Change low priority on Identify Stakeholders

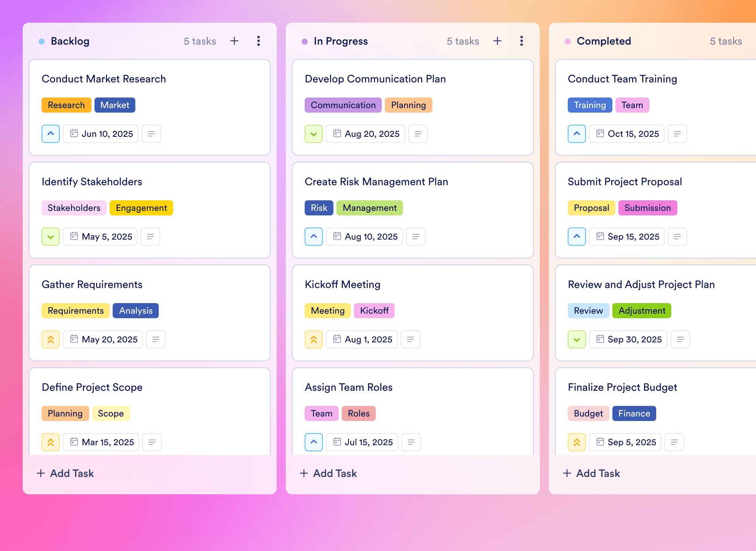pos(51,237)
